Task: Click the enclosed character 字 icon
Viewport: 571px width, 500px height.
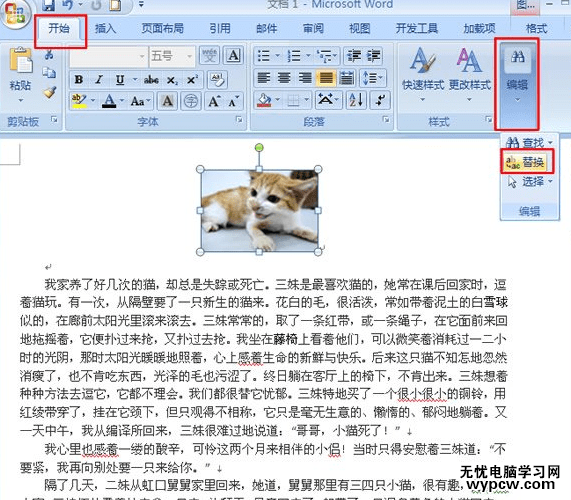Action: click(x=191, y=101)
